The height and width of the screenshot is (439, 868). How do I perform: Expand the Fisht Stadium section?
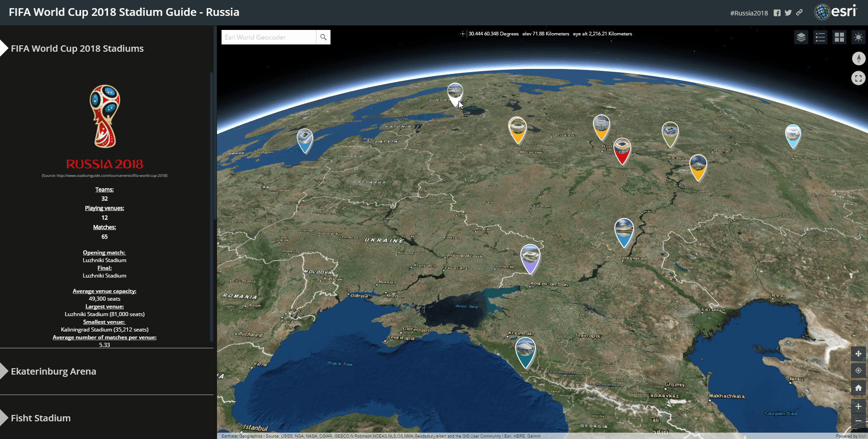pos(41,418)
